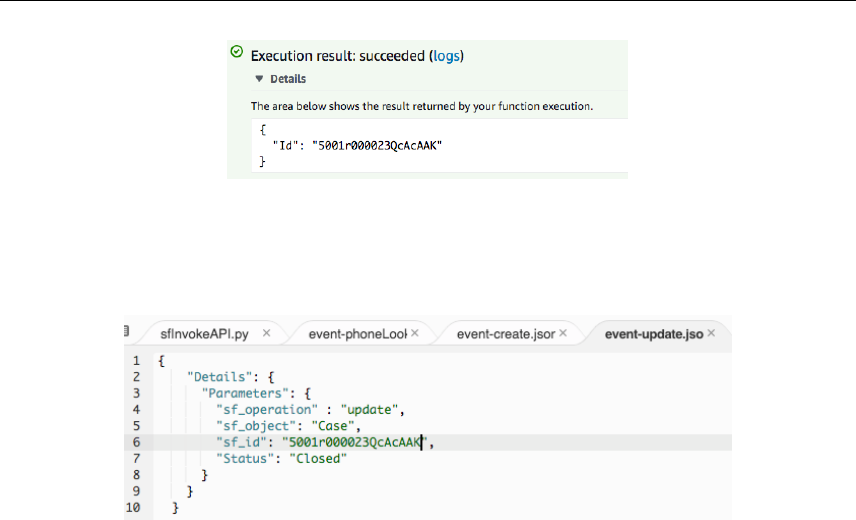This screenshot has height=520, width=856.
Task: Close the event-phoneLookup tab
Action: [x=415, y=332]
